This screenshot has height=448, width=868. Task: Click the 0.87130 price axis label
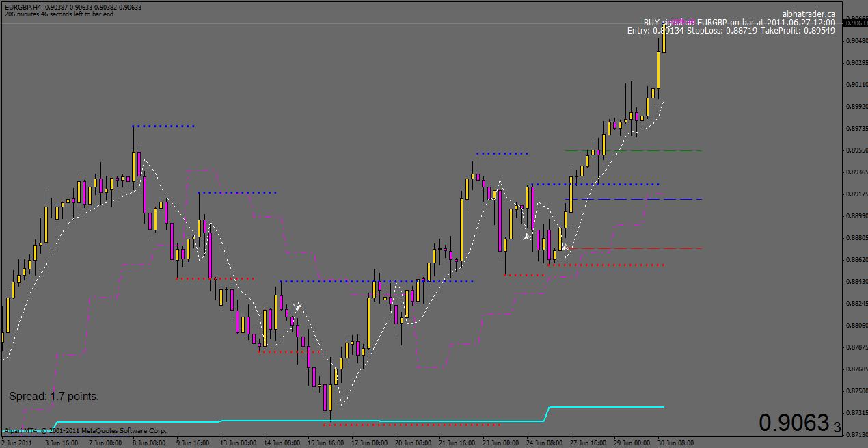[x=856, y=434]
